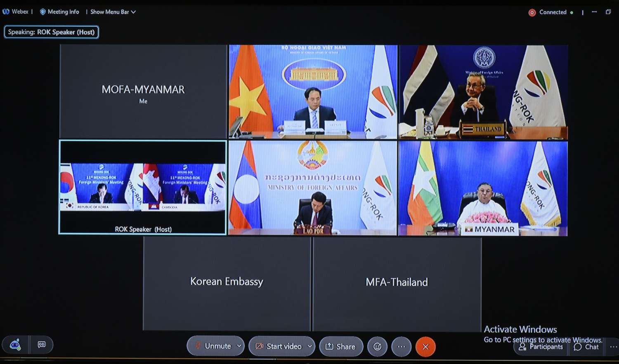Leave meeting with the red X button

[x=425, y=347]
